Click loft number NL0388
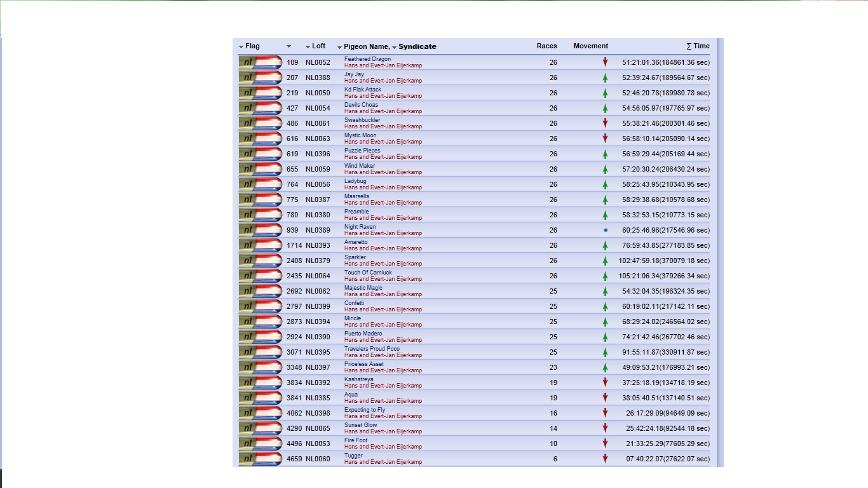The width and height of the screenshot is (868, 488). [318, 78]
